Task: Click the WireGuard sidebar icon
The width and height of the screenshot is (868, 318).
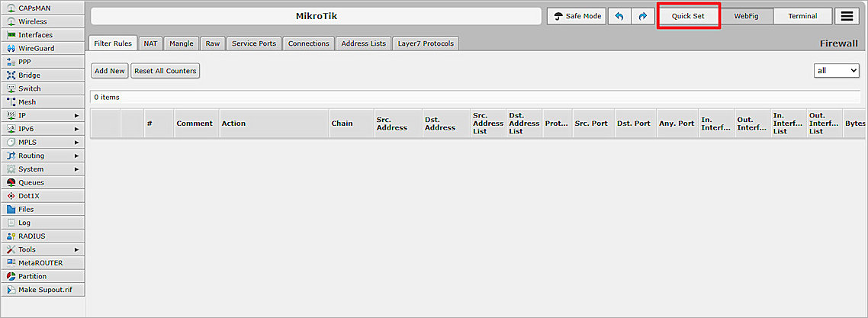Action: [11, 48]
